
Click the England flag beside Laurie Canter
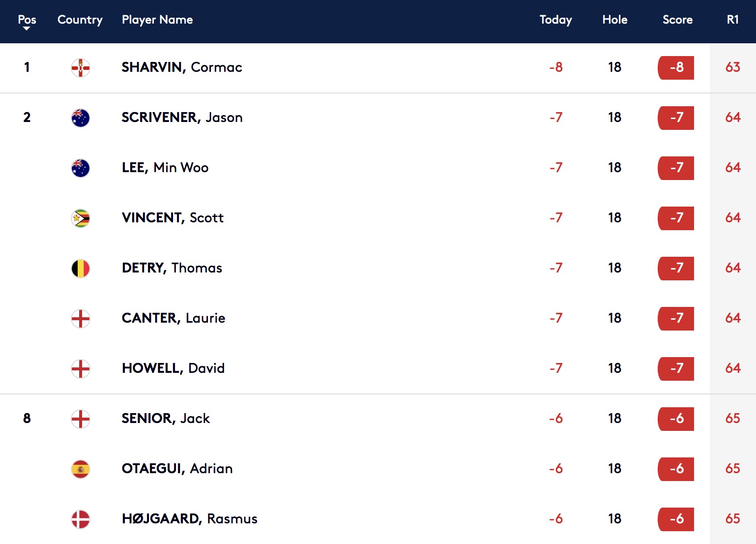pos(81,318)
